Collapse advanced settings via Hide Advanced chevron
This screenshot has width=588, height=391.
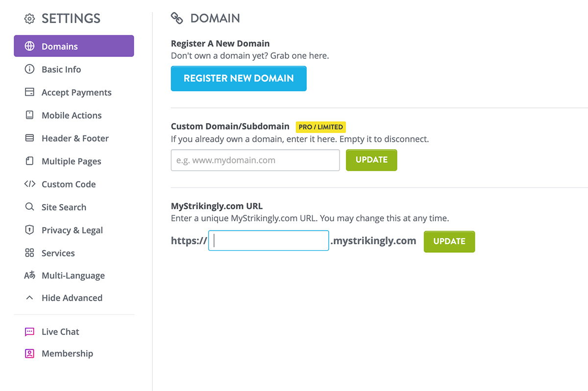(29, 297)
